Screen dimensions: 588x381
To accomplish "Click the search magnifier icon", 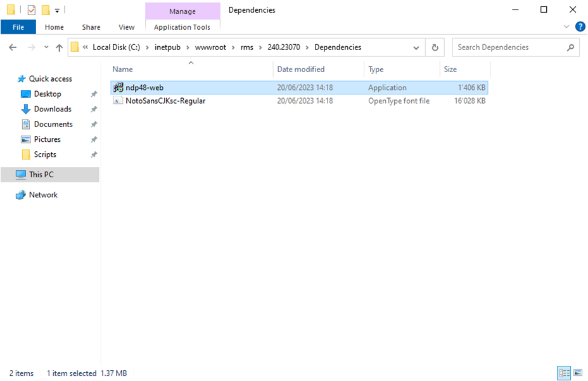I will [570, 47].
